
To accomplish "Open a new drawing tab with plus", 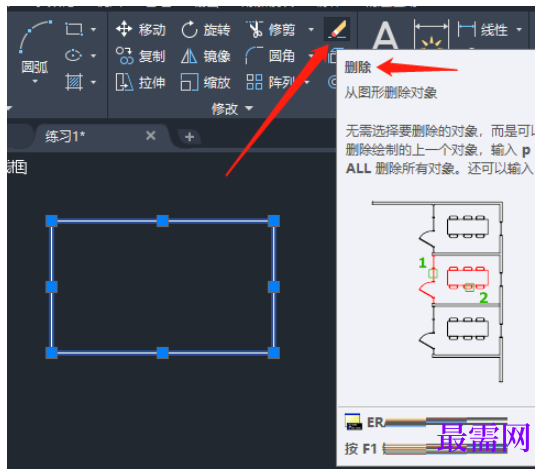I will (189, 137).
